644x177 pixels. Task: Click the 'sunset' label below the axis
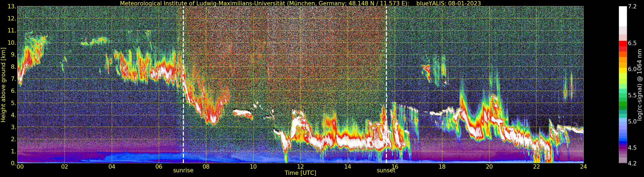(386, 171)
